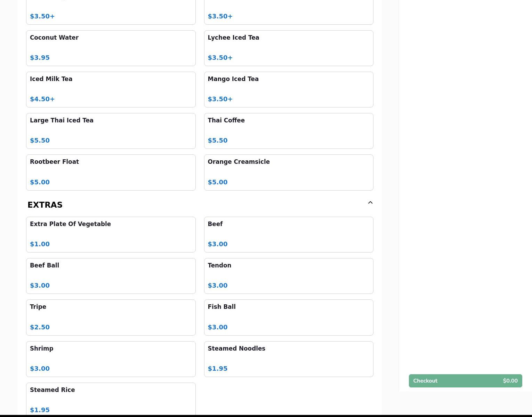
Task: Add the Shrimp extra
Action: pos(111,359)
